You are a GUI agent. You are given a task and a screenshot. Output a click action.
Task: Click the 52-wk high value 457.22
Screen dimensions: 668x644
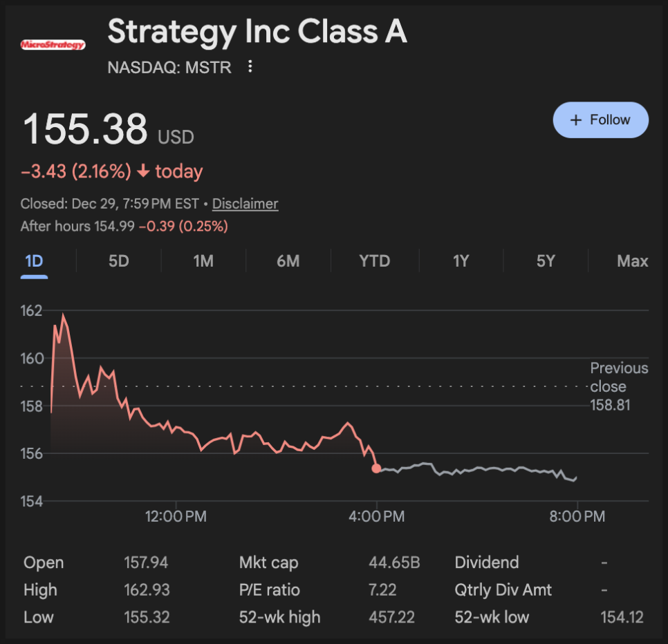point(393,617)
